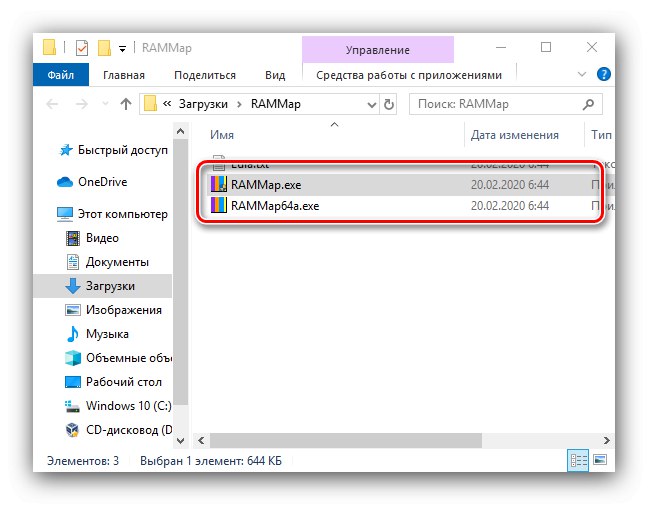Click the OneDrive cloud icon

click(65, 182)
